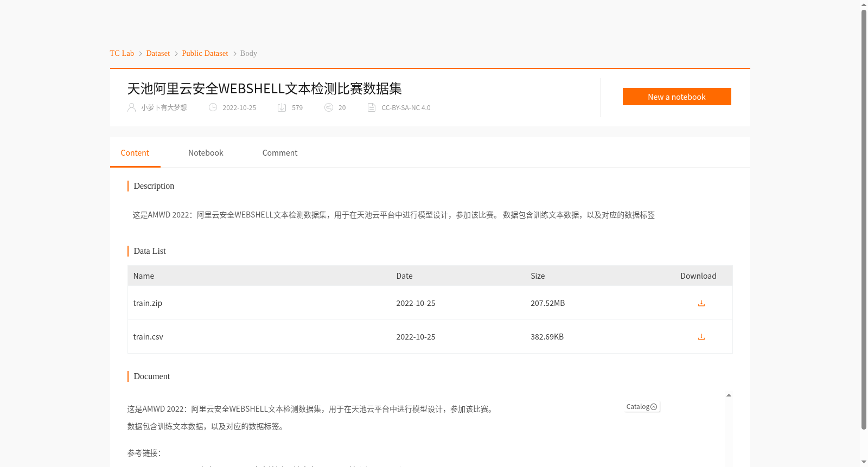
Task: Click the share count icon
Action: click(x=328, y=107)
